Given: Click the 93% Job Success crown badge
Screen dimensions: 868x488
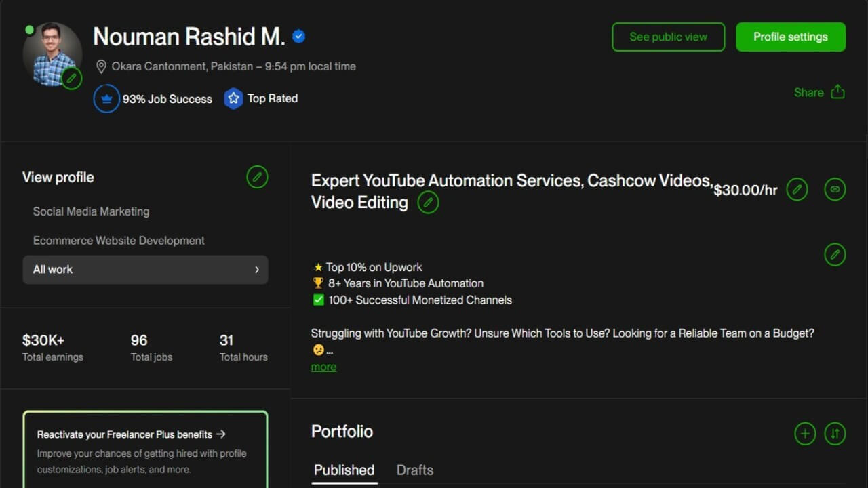Looking at the screenshot, I should (x=106, y=99).
